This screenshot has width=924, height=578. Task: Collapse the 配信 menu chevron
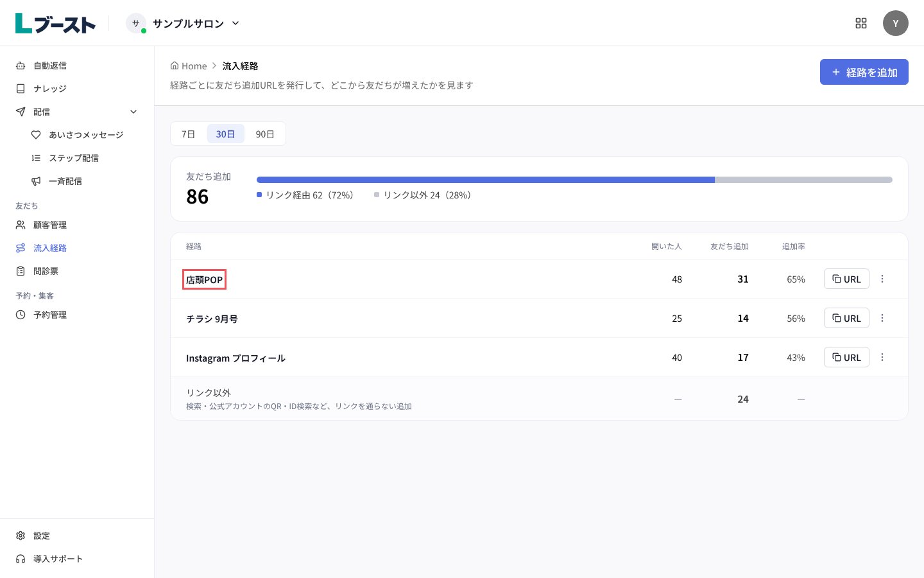coord(133,112)
